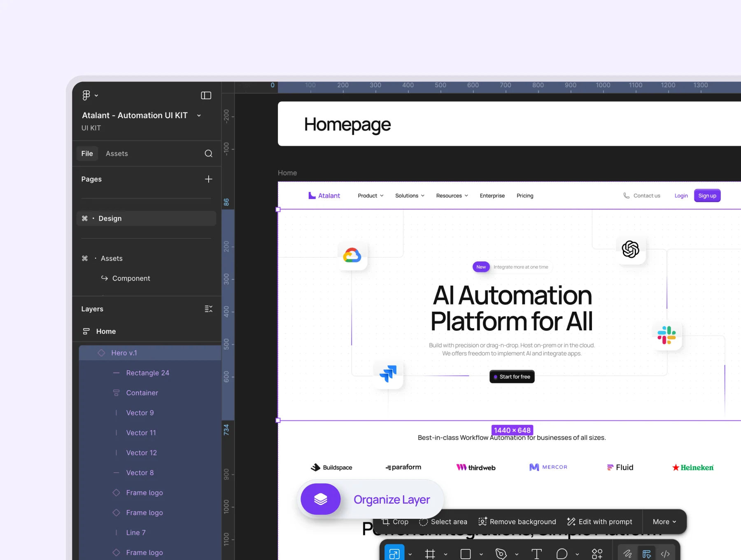Select the Hero v.1 layer
741x560 pixels.
pos(150,353)
